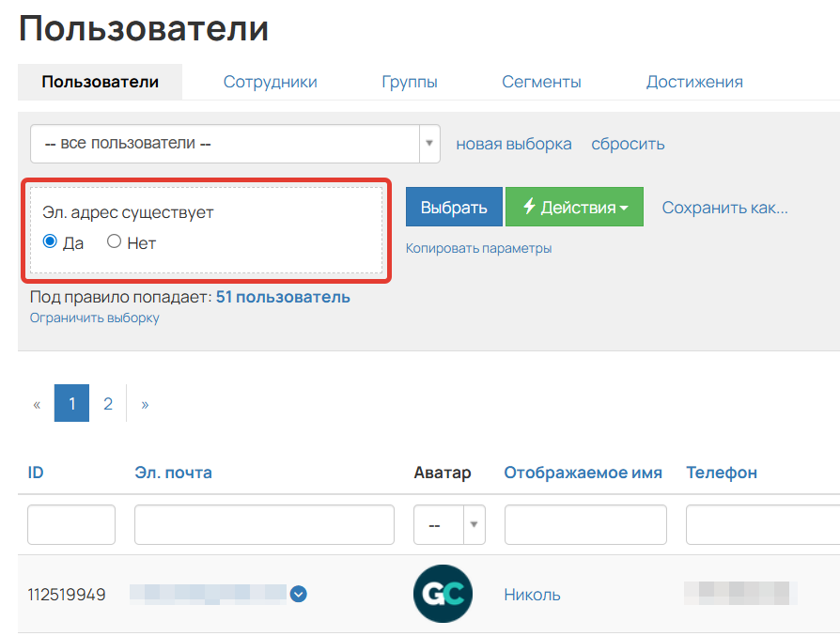Click the Эл. почта filter input field

tap(263, 524)
